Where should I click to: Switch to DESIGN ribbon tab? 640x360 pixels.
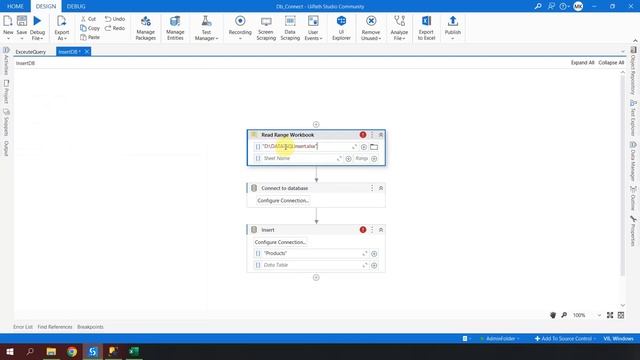click(46, 6)
